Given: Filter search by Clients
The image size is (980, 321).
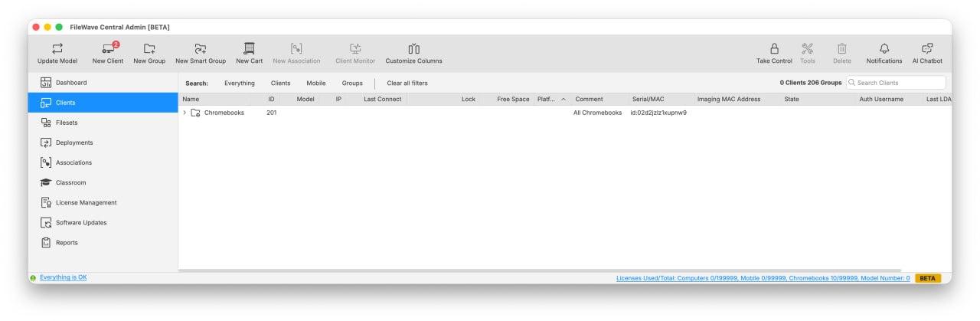Looking at the screenshot, I should [280, 83].
